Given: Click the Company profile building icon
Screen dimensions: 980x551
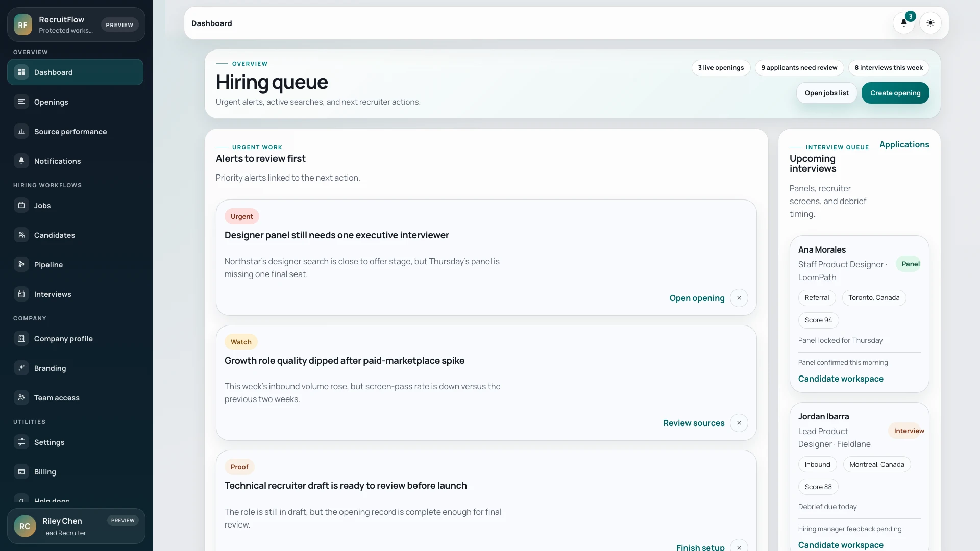Looking at the screenshot, I should pyautogui.click(x=21, y=338).
